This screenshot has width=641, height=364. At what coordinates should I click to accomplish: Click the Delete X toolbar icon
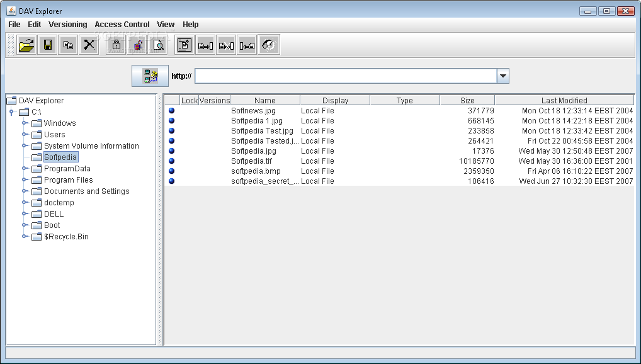pos(89,45)
